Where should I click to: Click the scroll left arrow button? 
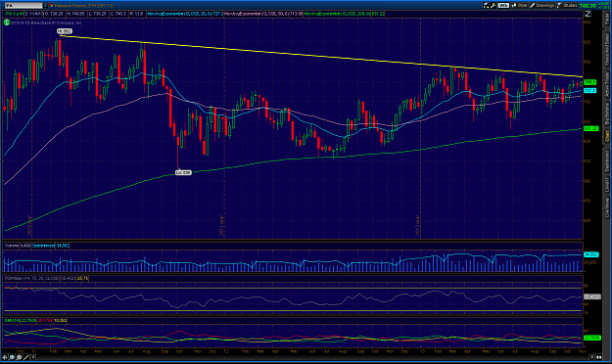(x=33, y=357)
